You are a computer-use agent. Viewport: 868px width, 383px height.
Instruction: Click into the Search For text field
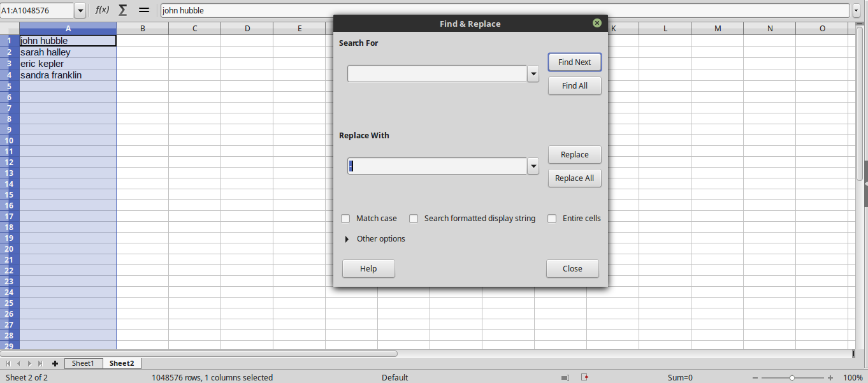pyautogui.click(x=437, y=74)
